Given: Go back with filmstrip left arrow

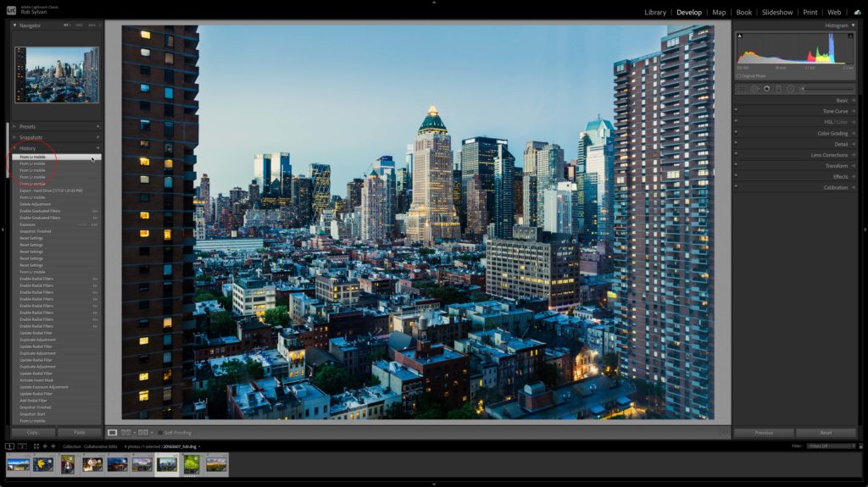Looking at the screenshot, I should (x=46, y=446).
